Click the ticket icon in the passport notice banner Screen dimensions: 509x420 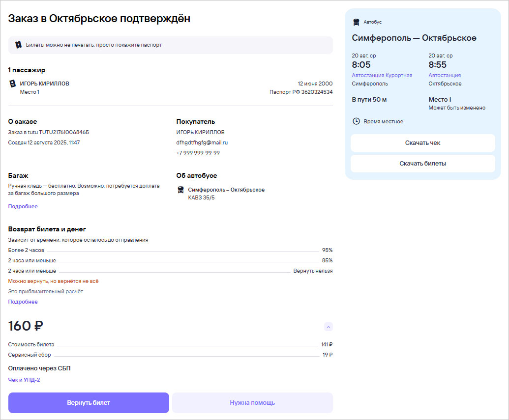pos(18,45)
